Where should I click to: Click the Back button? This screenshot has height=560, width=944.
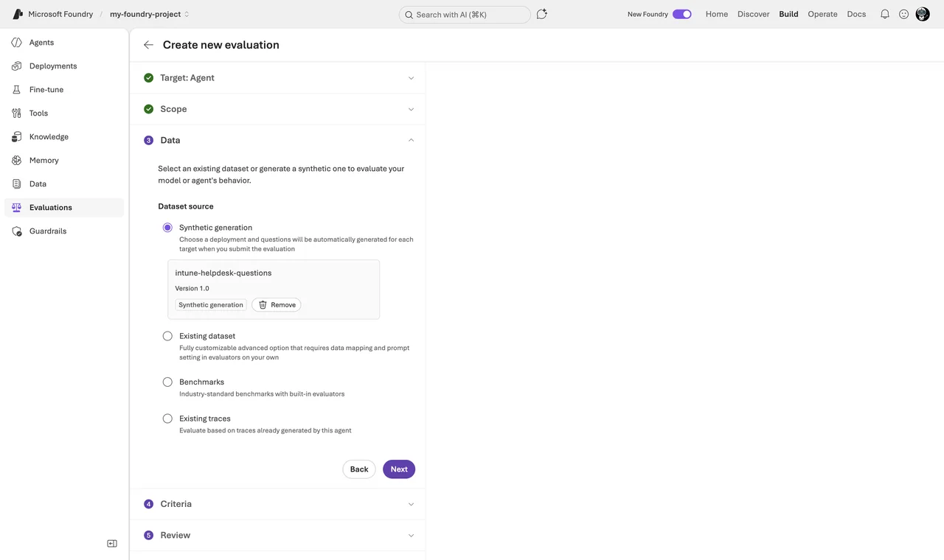(359, 469)
